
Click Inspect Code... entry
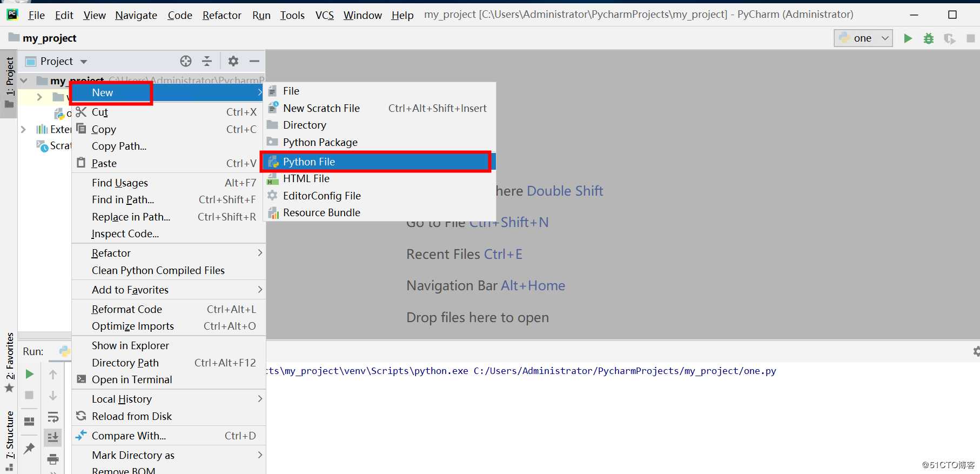point(169,233)
